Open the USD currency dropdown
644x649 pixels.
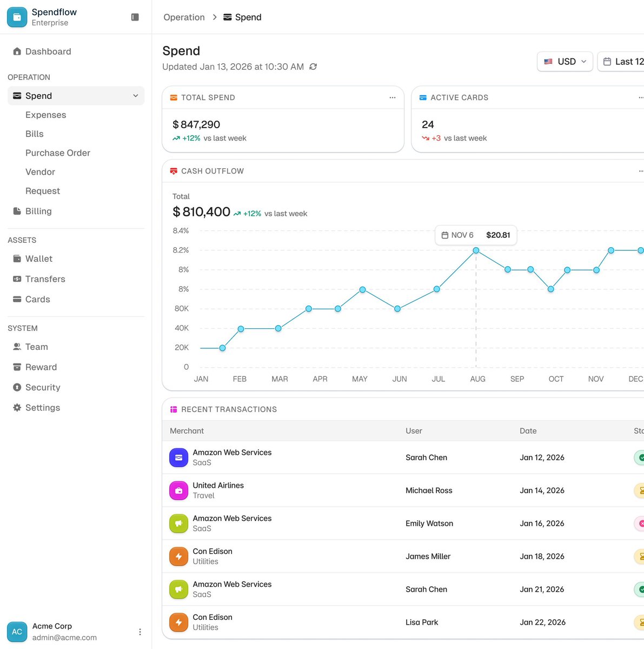(565, 62)
